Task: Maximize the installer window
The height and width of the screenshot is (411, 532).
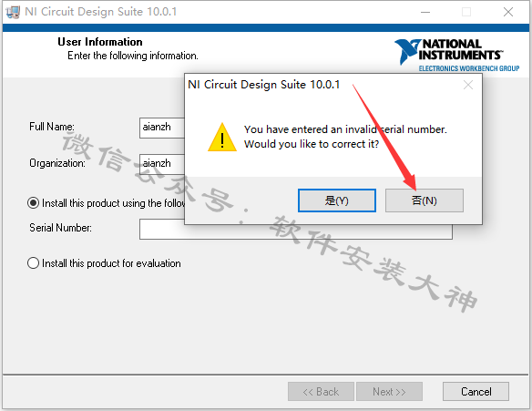Action: tap(466, 12)
